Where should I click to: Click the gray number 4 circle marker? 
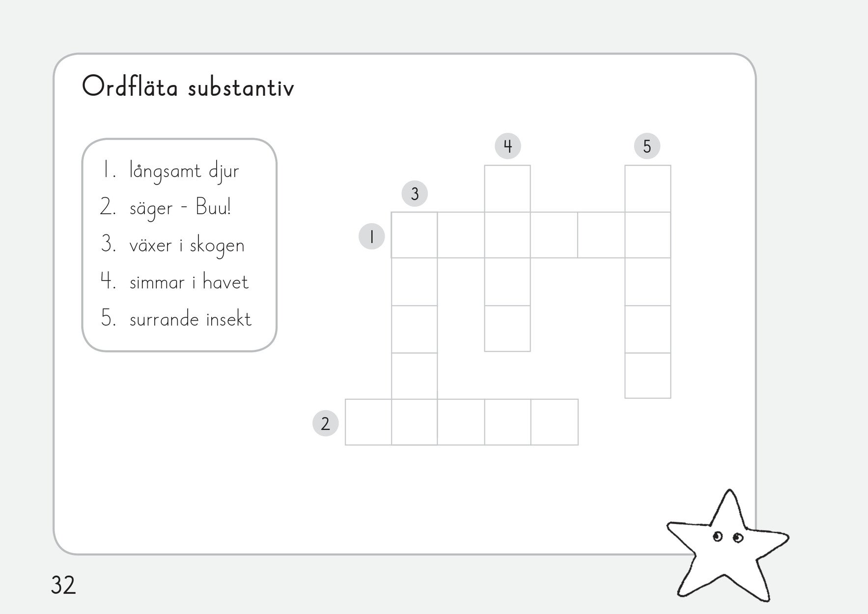pos(507,146)
